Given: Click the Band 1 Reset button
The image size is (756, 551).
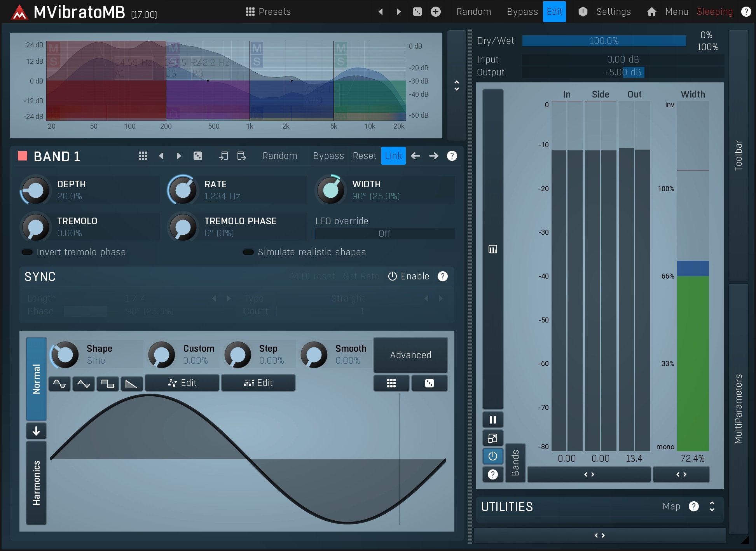Looking at the screenshot, I should point(364,156).
